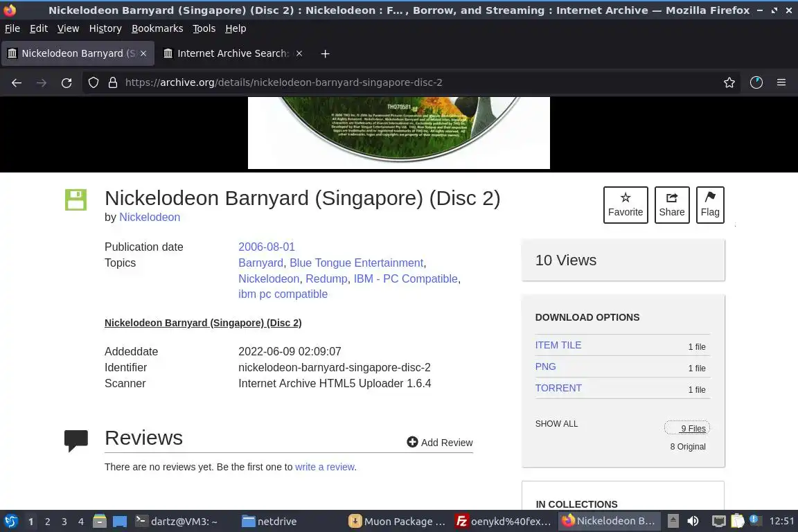Switch to Muon Package Manager window
The image size is (798, 532).
tap(397, 522)
